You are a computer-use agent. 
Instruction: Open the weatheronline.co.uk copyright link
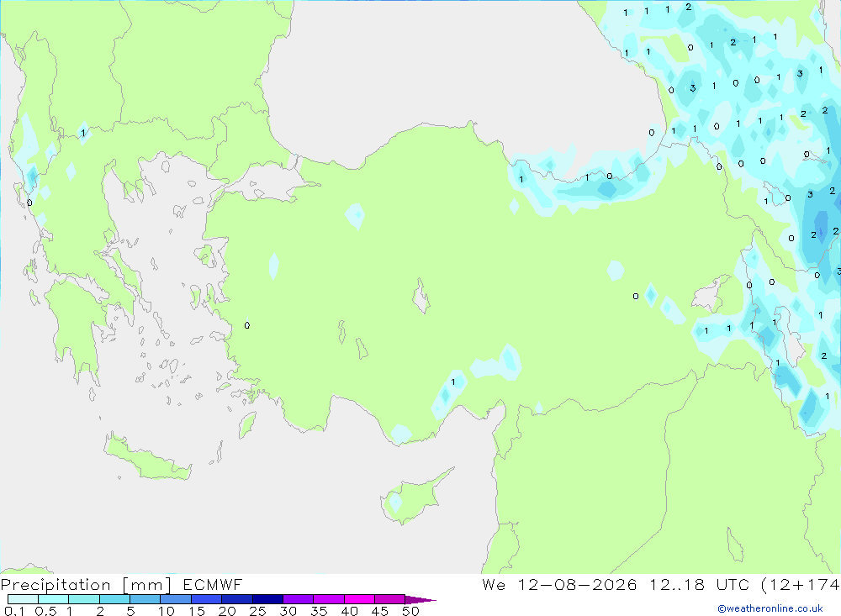pos(770,608)
